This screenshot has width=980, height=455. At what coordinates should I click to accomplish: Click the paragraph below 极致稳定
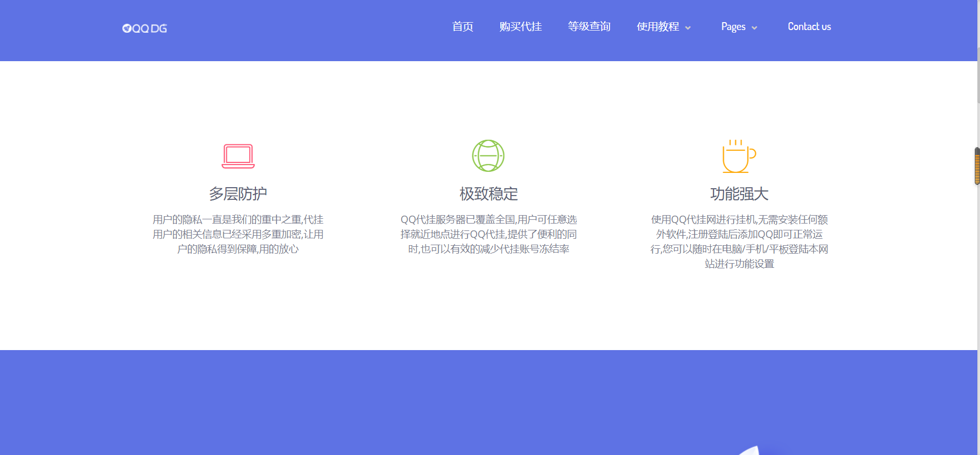tap(488, 234)
